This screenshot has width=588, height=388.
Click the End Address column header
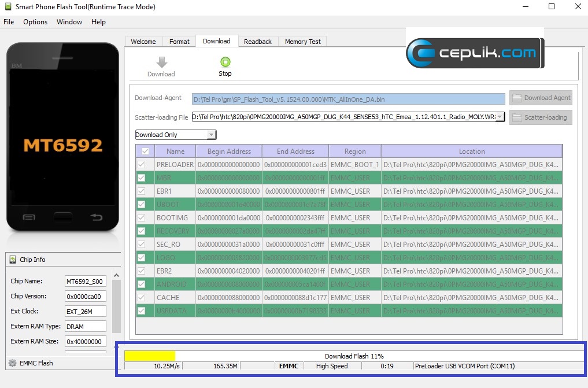(295, 151)
